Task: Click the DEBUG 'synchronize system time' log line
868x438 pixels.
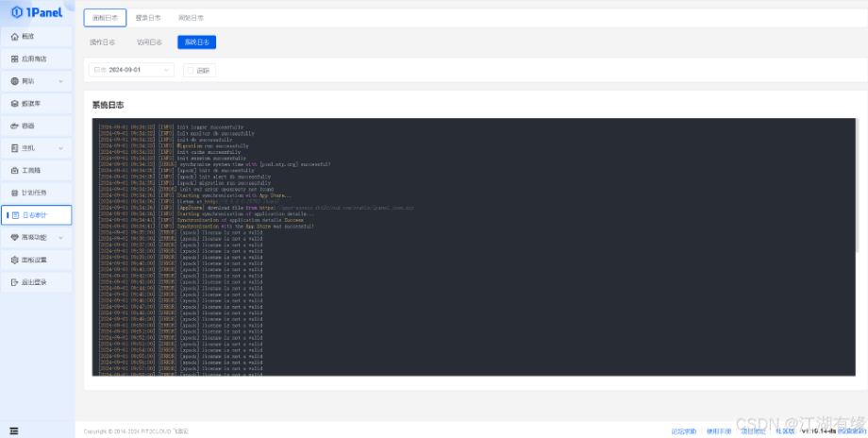Action: tap(215, 164)
